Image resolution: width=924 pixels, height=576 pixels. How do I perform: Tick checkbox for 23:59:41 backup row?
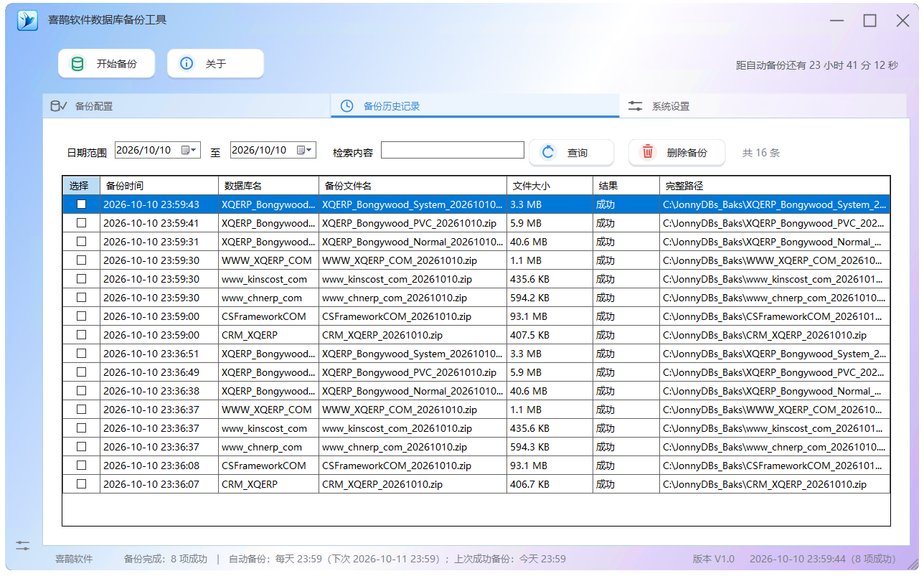(x=81, y=223)
